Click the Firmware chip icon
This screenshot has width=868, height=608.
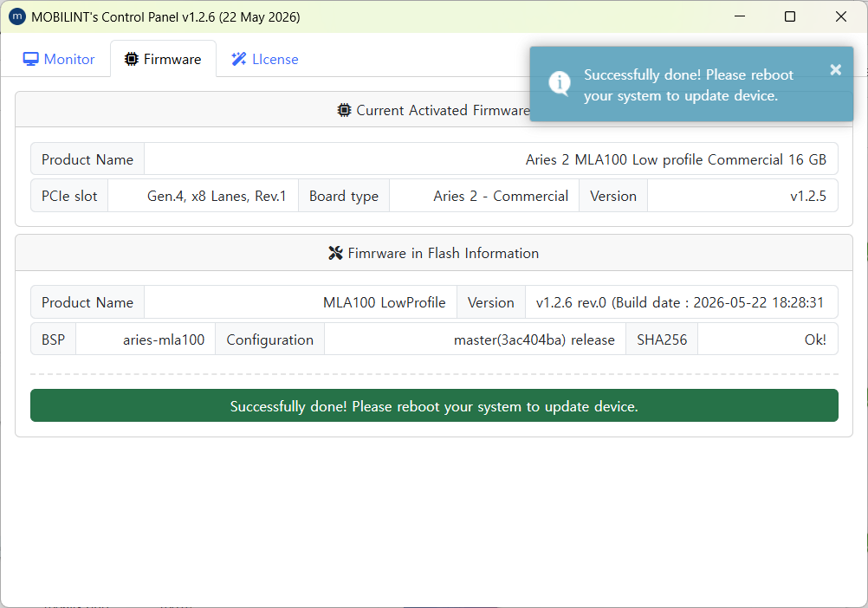(x=131, y=59)
